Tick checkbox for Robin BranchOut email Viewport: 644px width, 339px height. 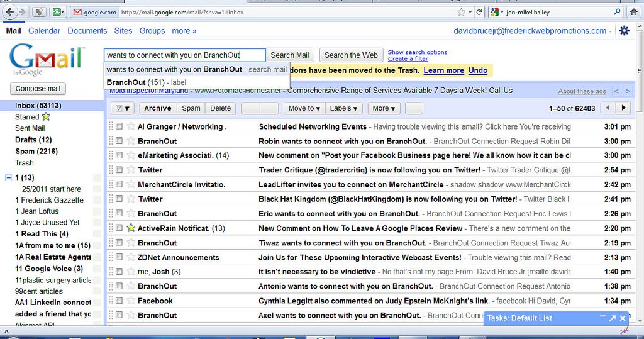pyautogui.click(x=119, y=140)
